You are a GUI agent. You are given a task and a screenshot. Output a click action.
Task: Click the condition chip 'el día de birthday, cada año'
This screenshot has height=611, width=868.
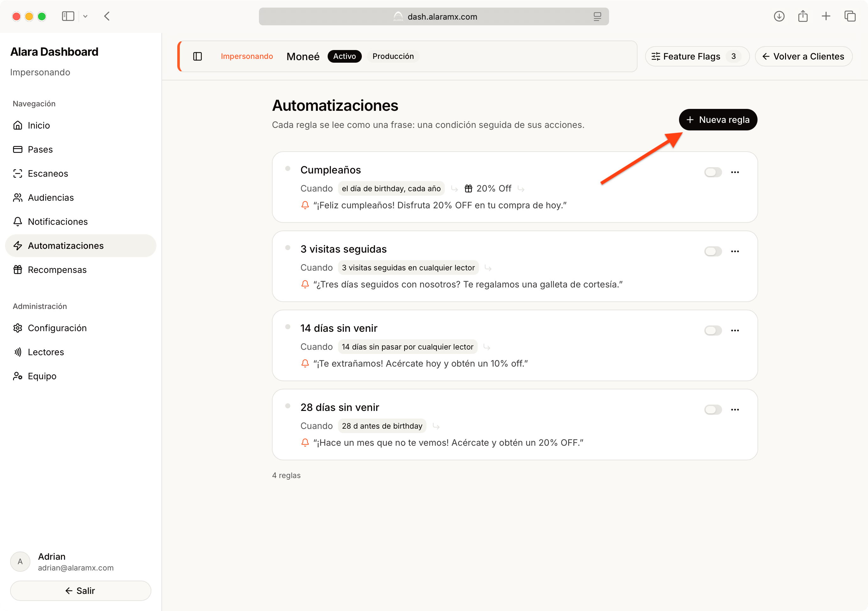[391, 189]
